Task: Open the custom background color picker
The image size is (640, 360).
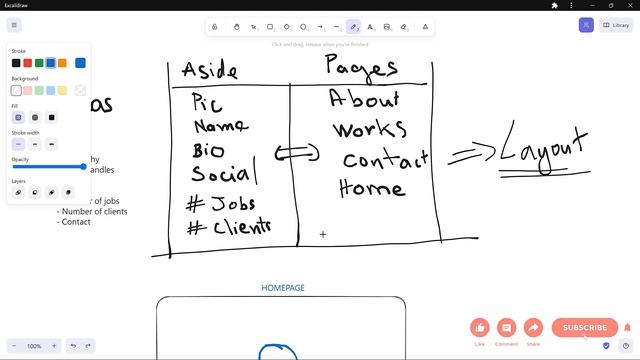Action: coord(80,90)
